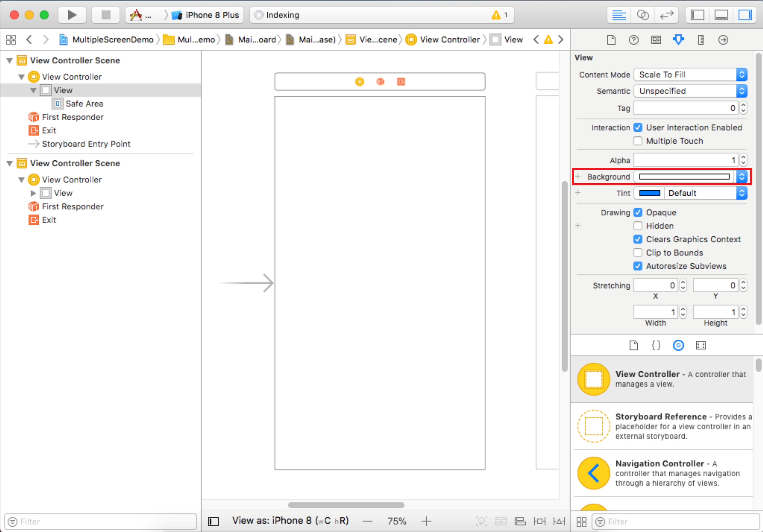Click the Run play button
The image size is (763, 532).
coord(72,15)
